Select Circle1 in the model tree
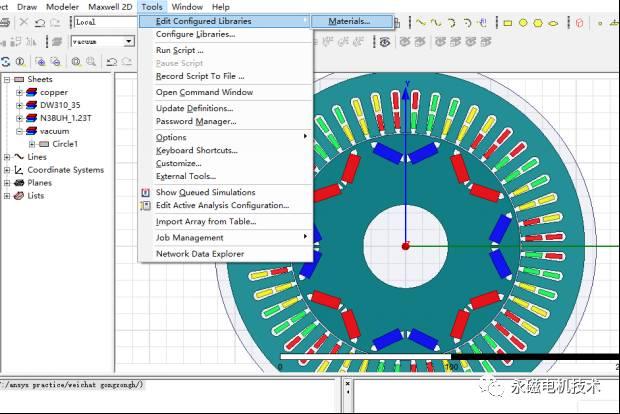Screen dimensions: 620x414 pyautogui.click(x=65, y=144)
